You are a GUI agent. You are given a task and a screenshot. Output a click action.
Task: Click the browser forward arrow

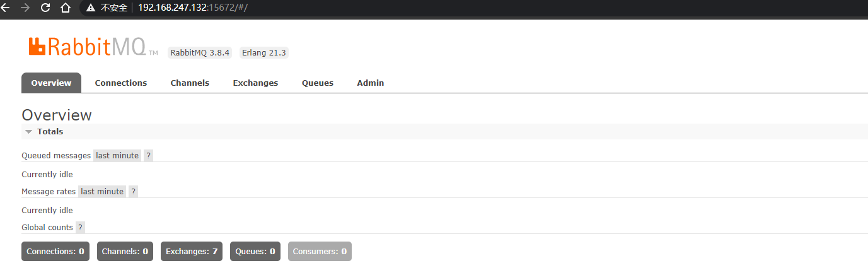25,8
